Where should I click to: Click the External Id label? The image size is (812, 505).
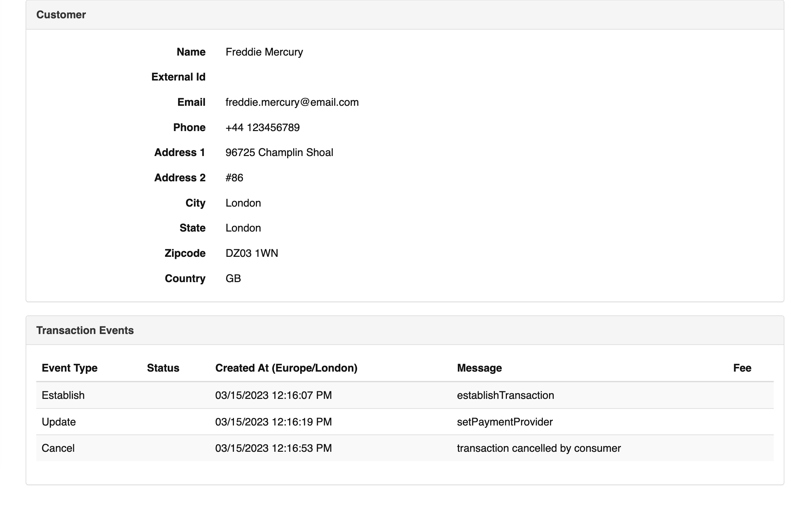coord(178,77)
